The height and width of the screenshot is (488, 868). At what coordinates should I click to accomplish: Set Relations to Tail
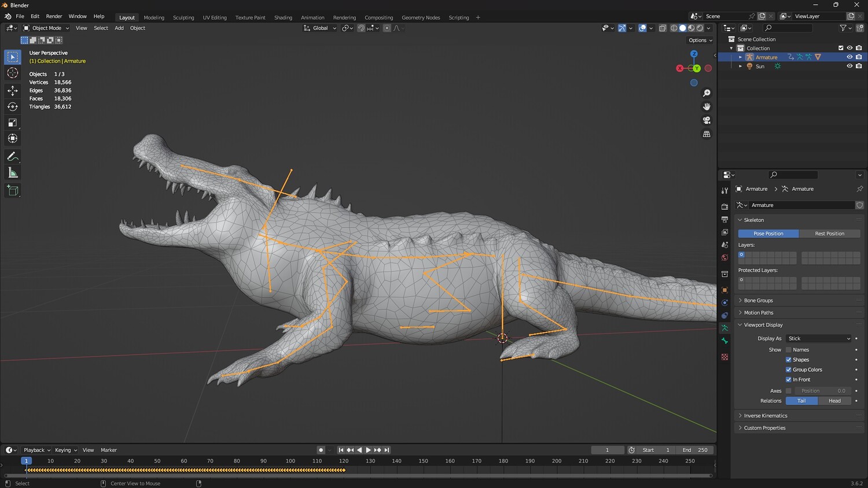(801, 401)
